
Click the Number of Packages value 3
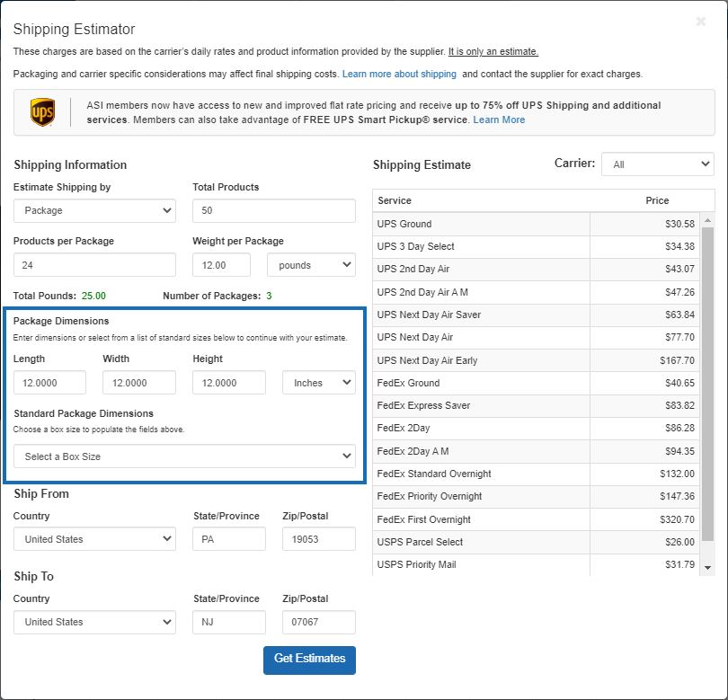point(269,297)
